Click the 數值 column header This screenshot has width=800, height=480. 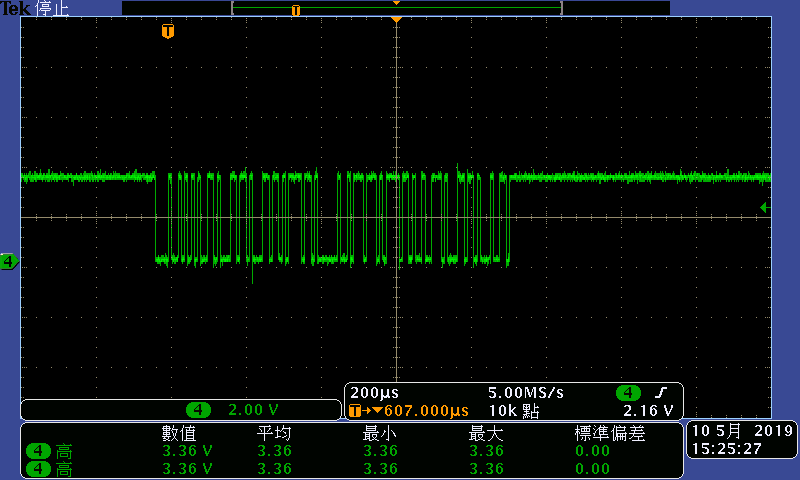179,433
